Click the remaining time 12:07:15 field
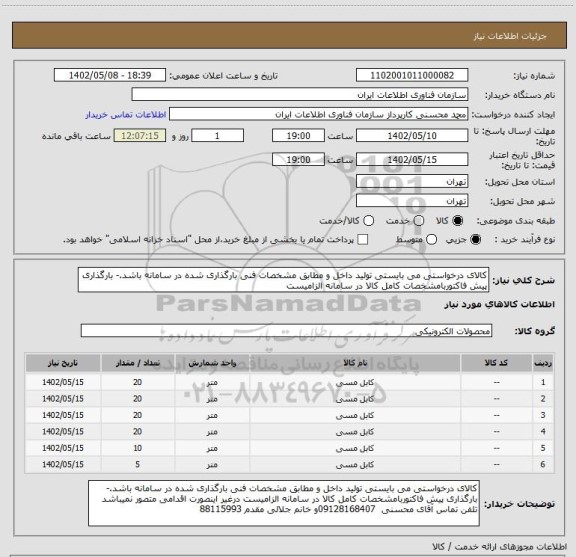 click(140, 136)
